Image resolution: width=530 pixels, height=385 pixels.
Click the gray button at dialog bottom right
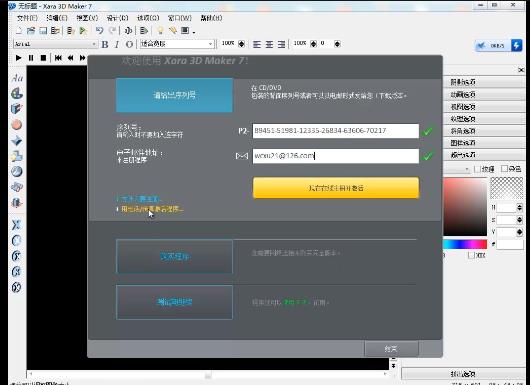pos(391,348)
